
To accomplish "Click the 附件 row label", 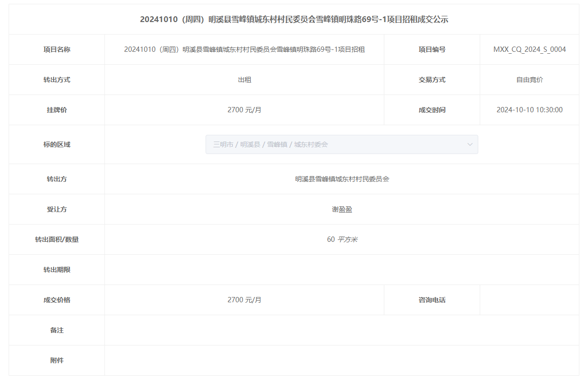I will pos(57,360).
